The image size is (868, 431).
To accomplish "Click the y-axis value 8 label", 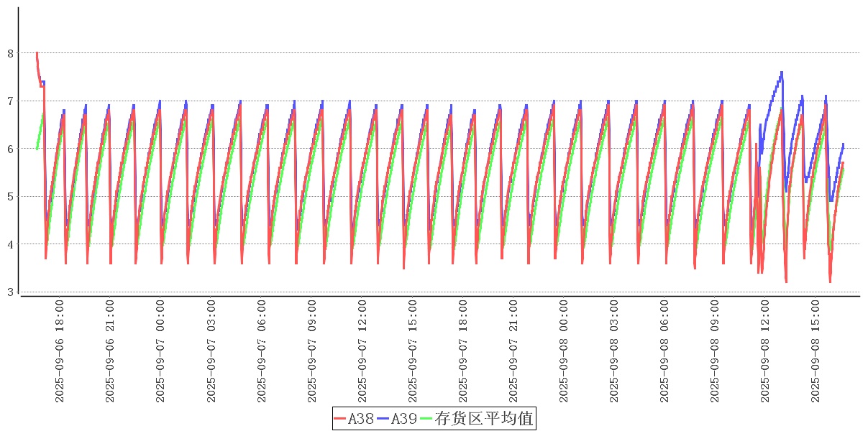I will (x=10, y=53).
